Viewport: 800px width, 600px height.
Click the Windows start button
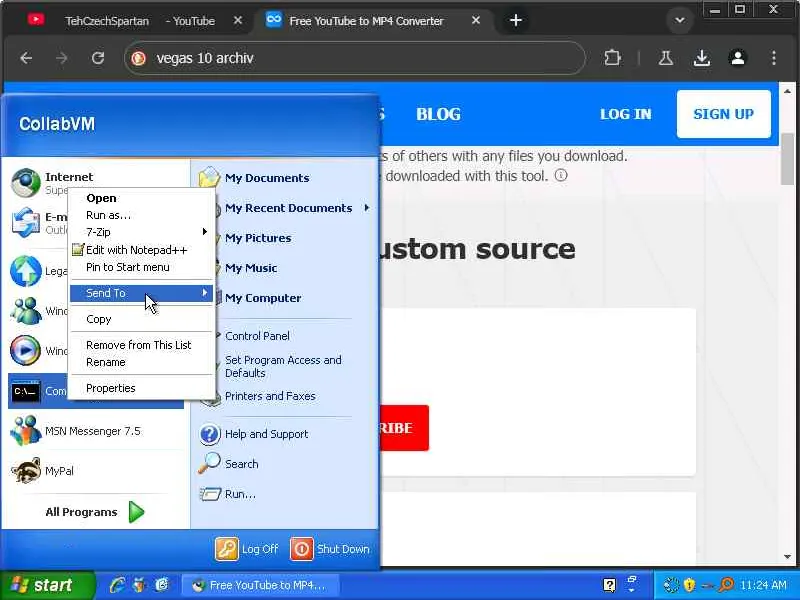coord(47,585)
